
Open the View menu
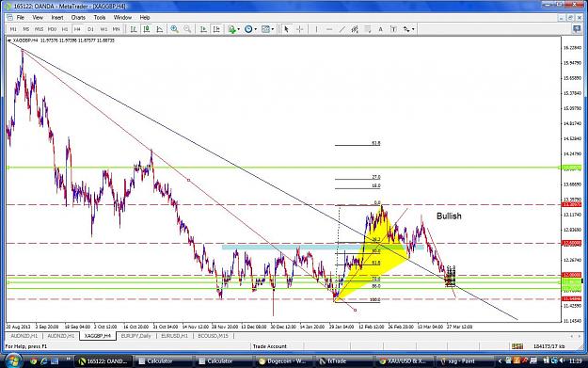coord(38,18)
